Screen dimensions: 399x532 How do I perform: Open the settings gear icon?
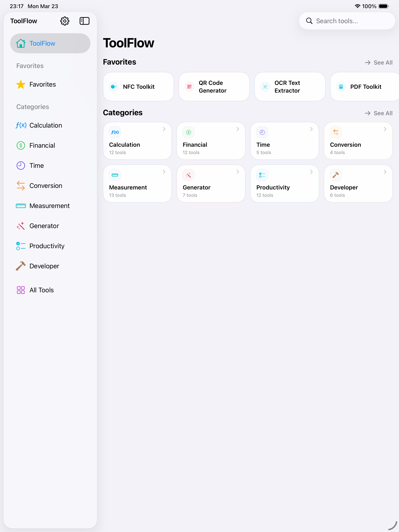pos(65,21)
